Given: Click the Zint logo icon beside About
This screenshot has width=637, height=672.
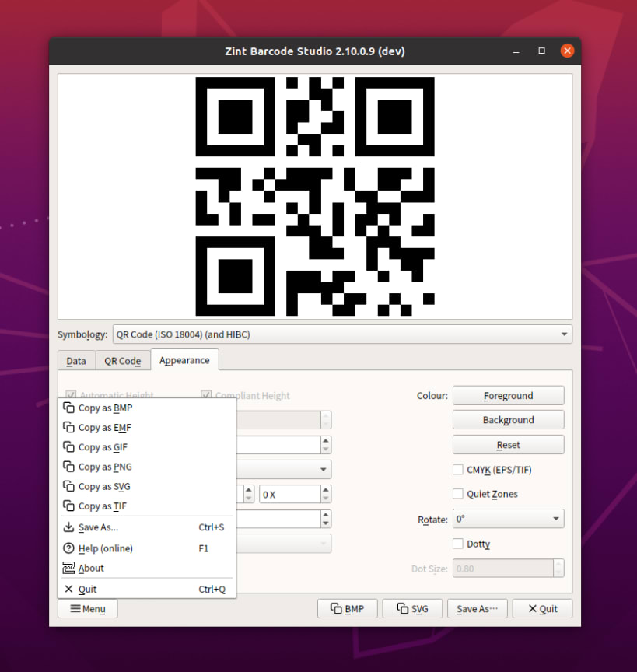Looking at the screenshot, I should [x=68, y=568].
